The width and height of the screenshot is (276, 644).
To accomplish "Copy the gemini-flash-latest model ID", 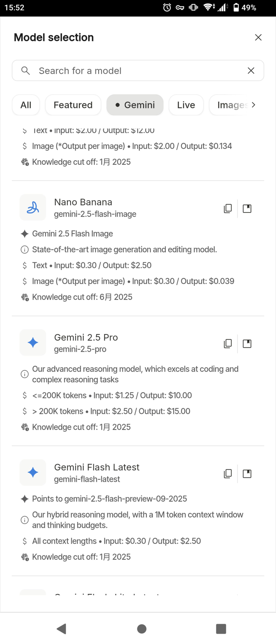I will pyautogui.click(x=227, y=473).
